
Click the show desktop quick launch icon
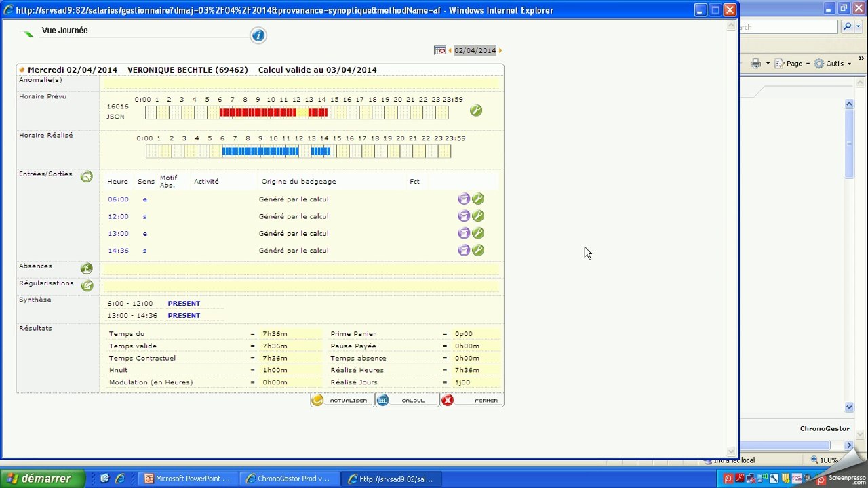tap(104, 479)
